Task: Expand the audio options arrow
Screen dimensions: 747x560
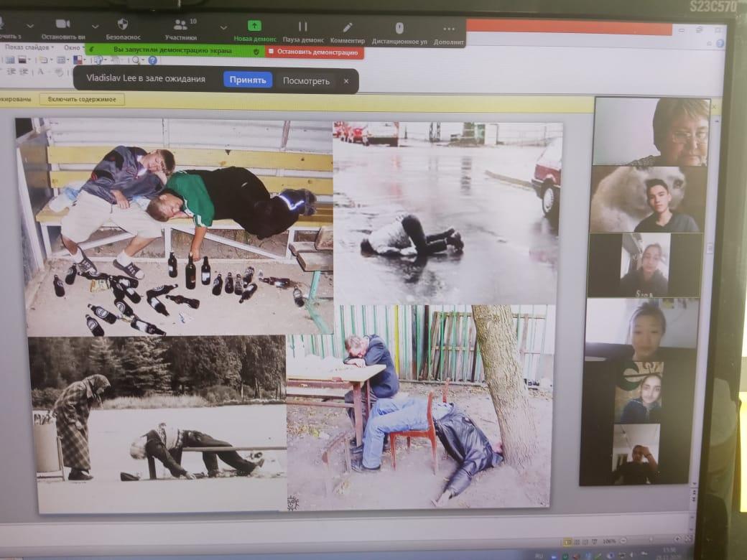Action: tap(29, 26)
